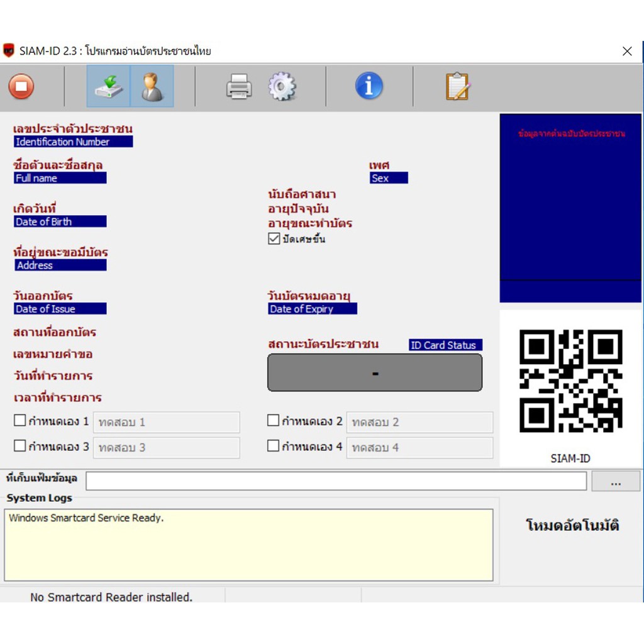Click the save-to-disk green arrow icon
Viewport: 644px width, 644px height.
coord(108,86)
